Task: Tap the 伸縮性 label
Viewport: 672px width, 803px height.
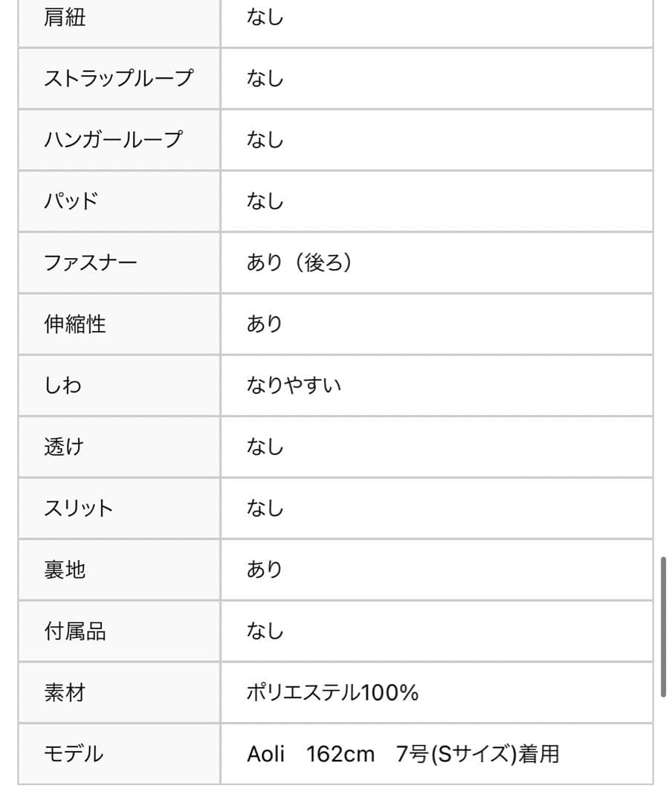Action: coord(75,324)
